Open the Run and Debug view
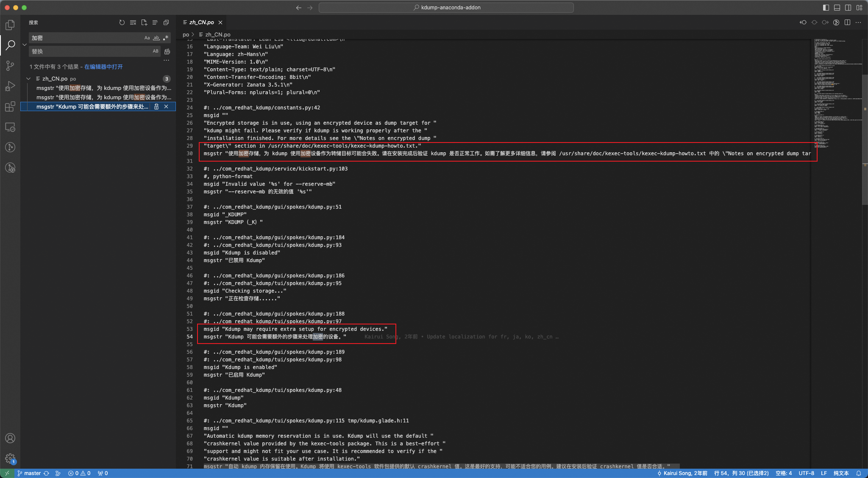 click(10, 86)
